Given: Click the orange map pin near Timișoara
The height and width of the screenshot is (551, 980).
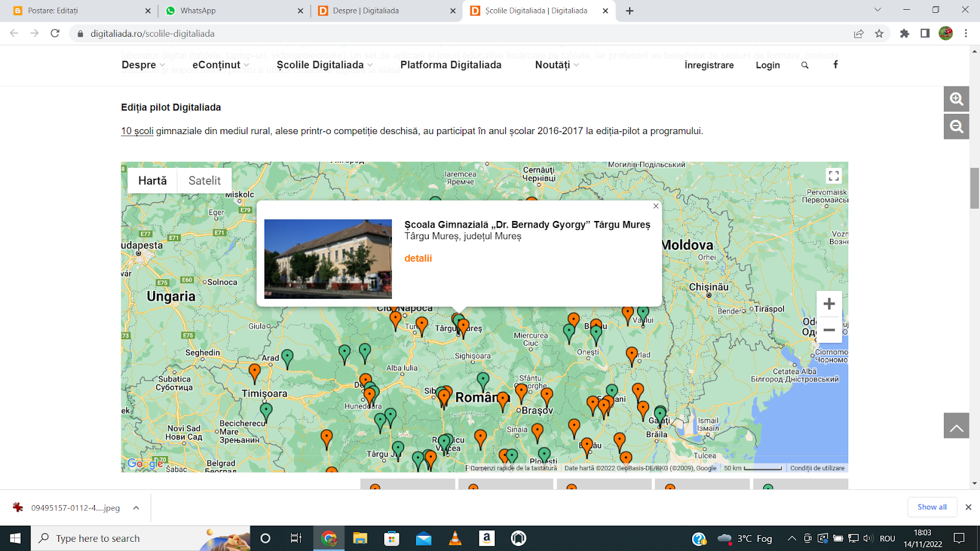Looking at the screenshot, I should [255, 373].
